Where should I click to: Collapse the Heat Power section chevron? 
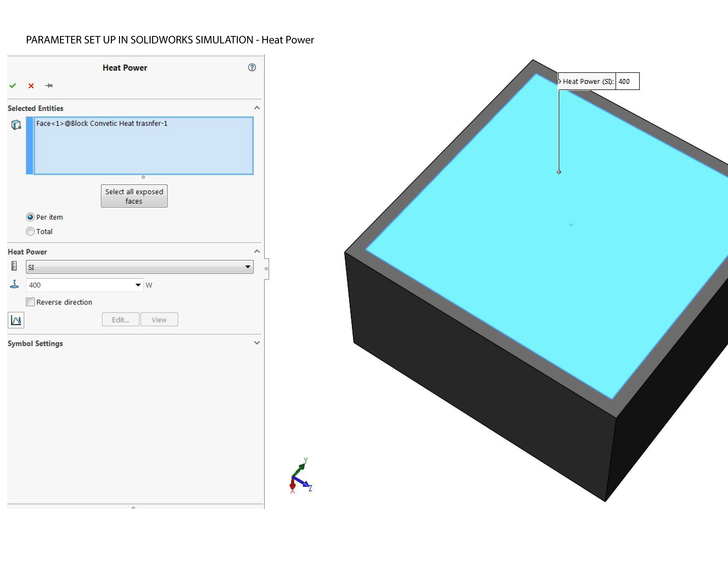click(257, 251)
